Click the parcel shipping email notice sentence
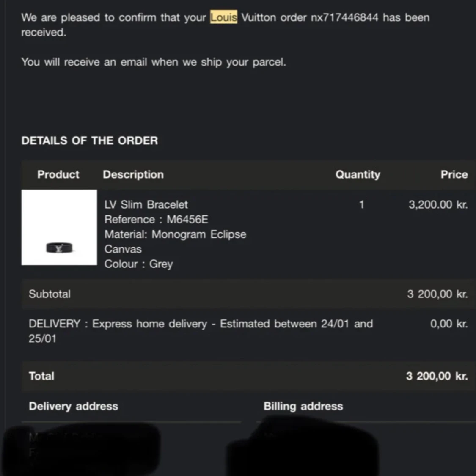Viewport: 476px width, 476px height. (154, 62)
